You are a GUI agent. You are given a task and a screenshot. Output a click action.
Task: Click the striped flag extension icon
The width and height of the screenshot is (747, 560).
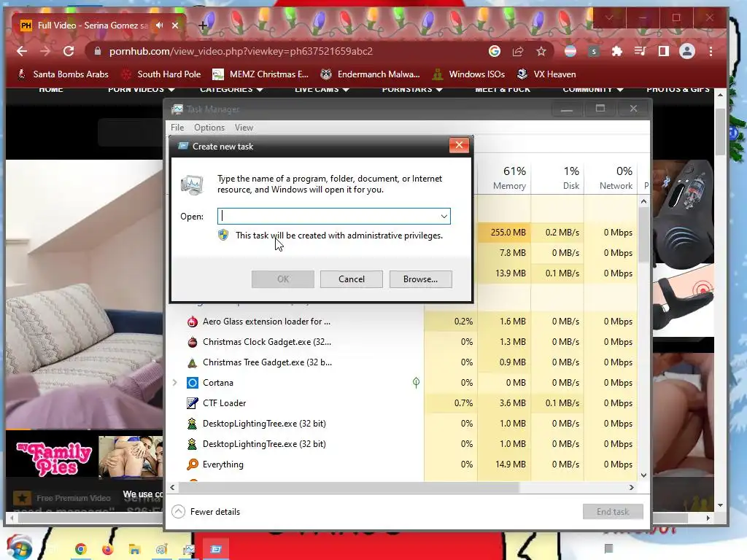570,52
